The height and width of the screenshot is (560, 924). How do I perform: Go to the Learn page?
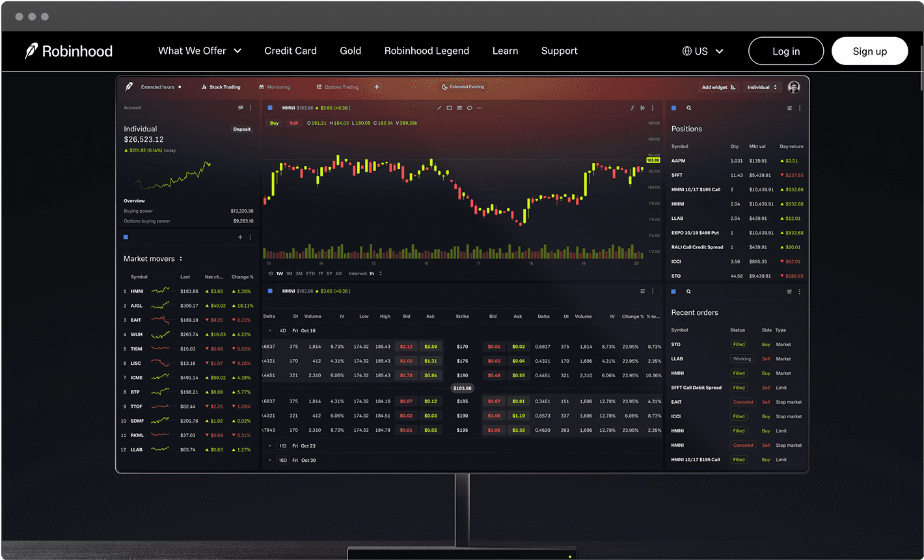[505, 51]
